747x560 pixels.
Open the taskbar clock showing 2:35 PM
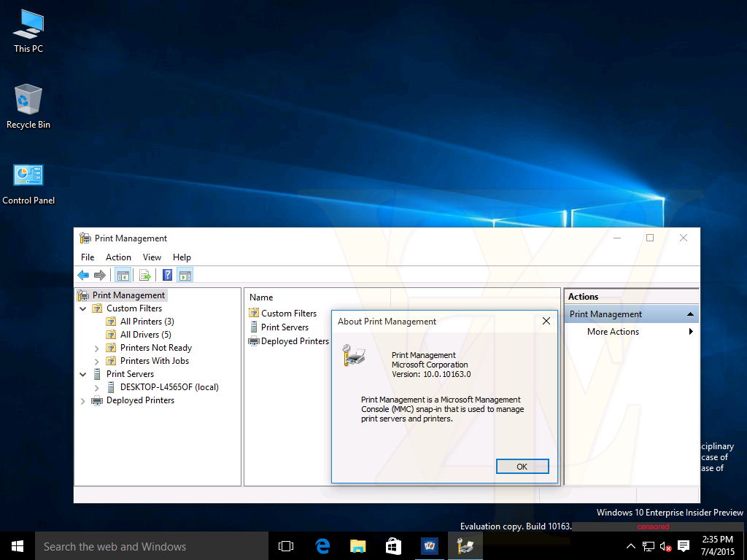[718, 545]
